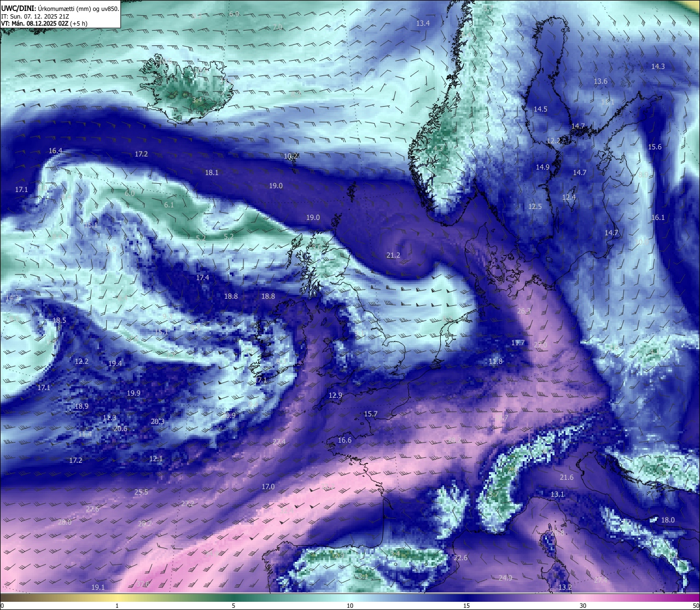
Task: Click the map value 12.9
Action: click(x=335, y=396)
